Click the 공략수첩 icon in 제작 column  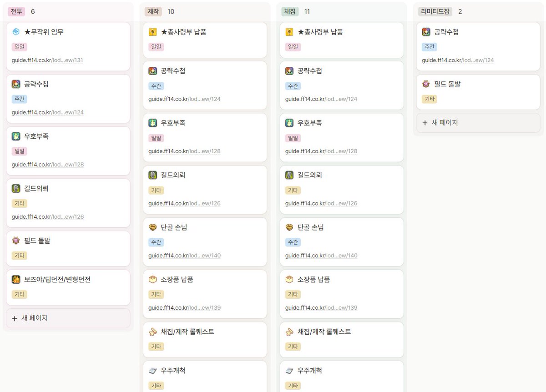(153, 71)
